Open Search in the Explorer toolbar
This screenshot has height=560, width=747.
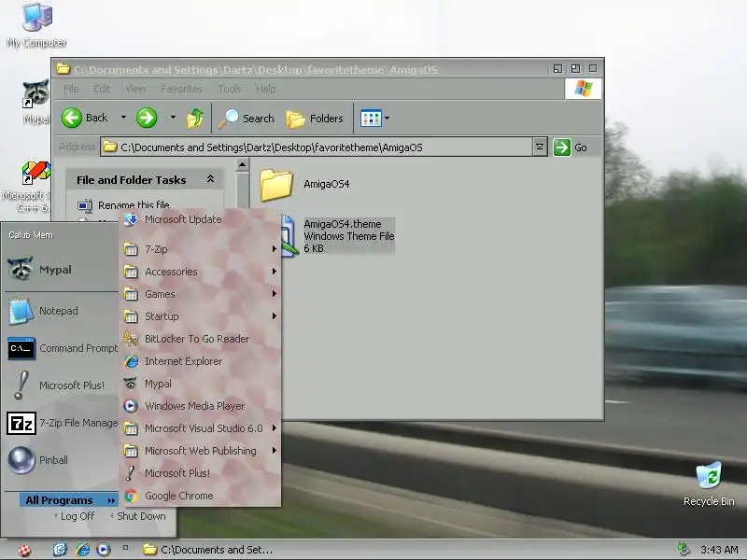pyautogui.click(x=247, y=119)
